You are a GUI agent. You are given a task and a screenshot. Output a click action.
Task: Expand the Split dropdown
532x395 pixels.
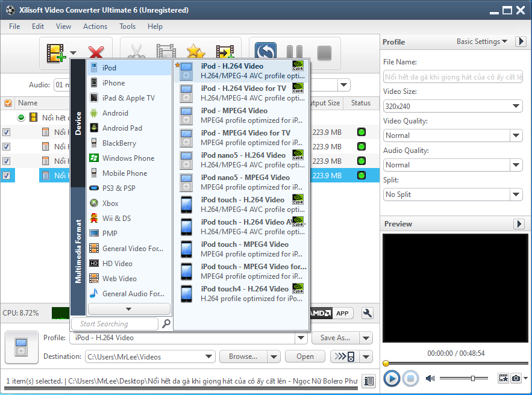tap(452, 194)
